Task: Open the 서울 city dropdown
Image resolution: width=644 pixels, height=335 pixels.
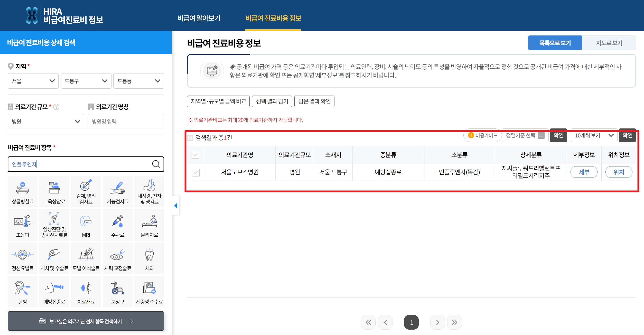Action: coord(33,81)
